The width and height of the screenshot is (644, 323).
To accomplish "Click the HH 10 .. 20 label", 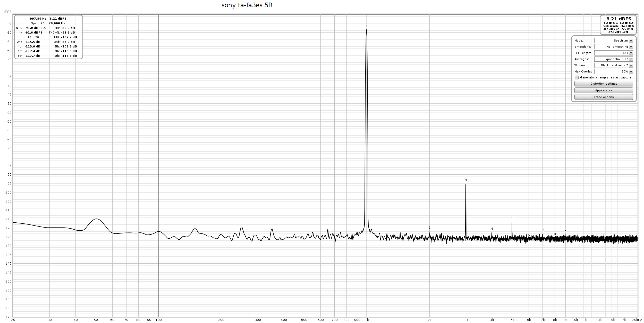I will tap(31, 37).
